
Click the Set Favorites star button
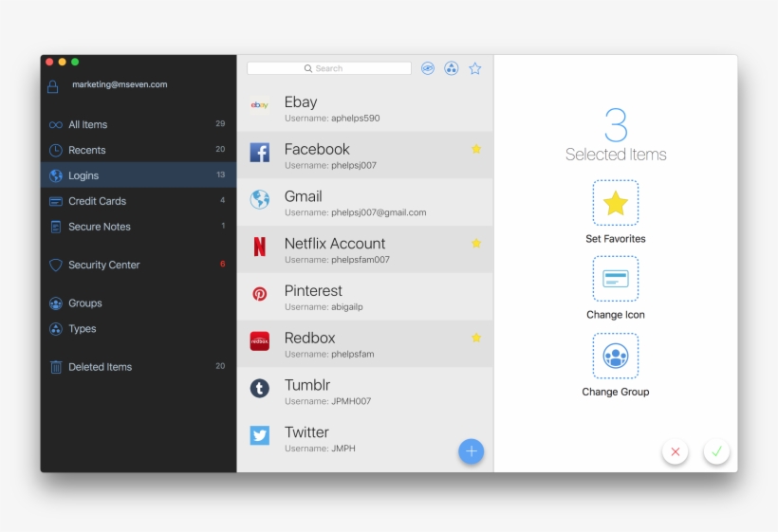click(615, 203)
